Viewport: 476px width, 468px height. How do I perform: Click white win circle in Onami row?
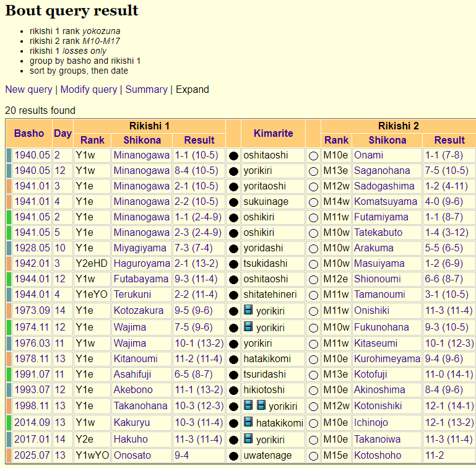(x=313, y=156)
